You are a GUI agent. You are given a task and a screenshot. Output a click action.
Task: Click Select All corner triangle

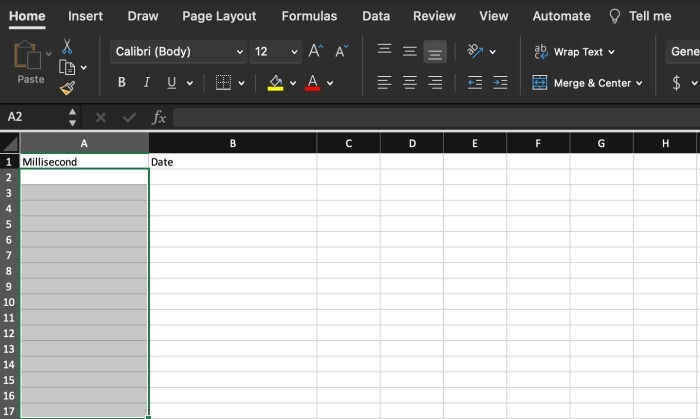pyautogui.click(x=9, y=143)
